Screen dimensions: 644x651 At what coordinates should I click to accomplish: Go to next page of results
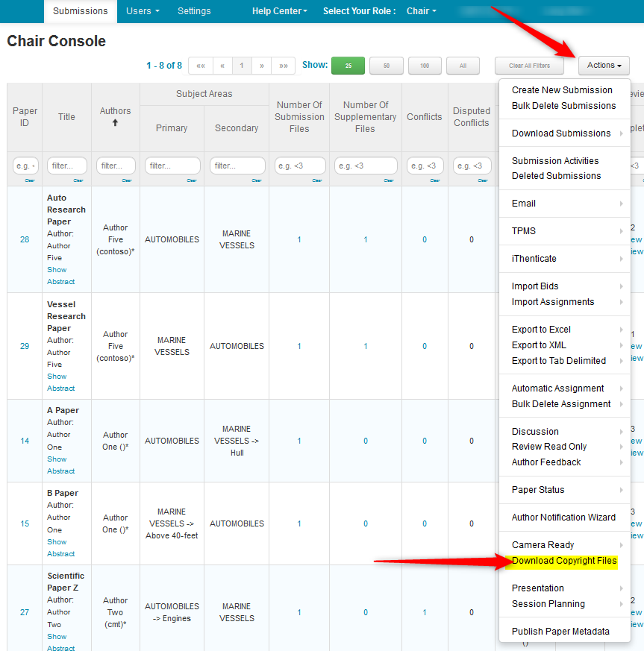pos(262,66)
